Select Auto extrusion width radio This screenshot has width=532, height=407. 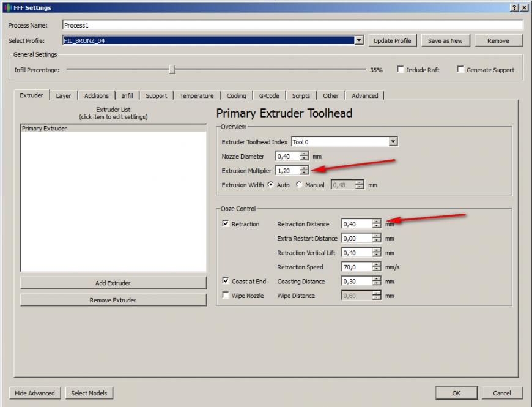270,184
